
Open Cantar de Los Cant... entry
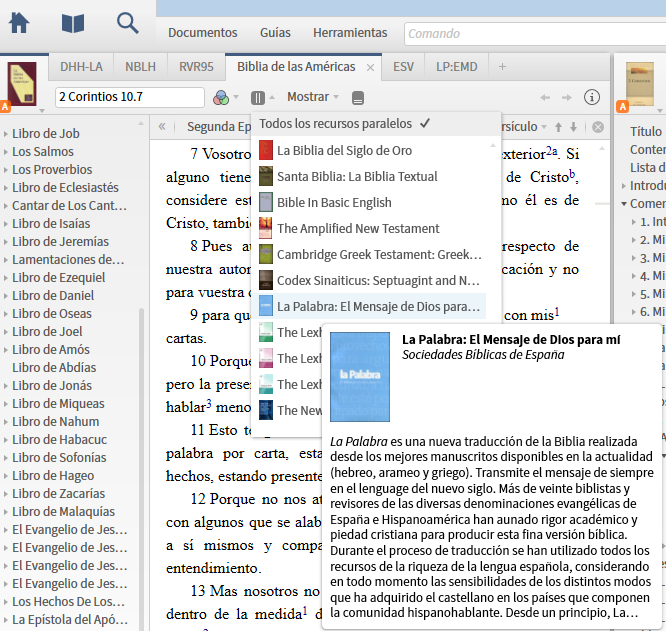coord(69,206)
